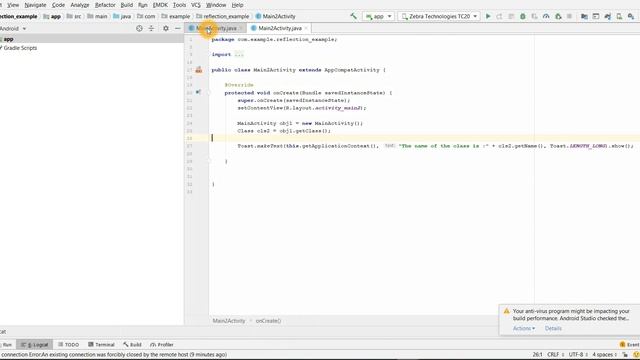Screen dimensions: 640x360
Task: Open the Logcat tool window tab
Action: [35, 344]
